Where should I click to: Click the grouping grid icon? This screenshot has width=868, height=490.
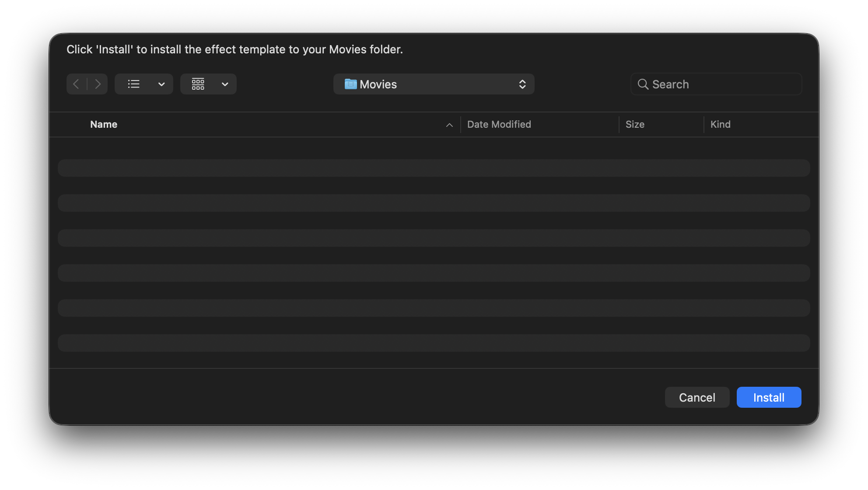[198, 84]
